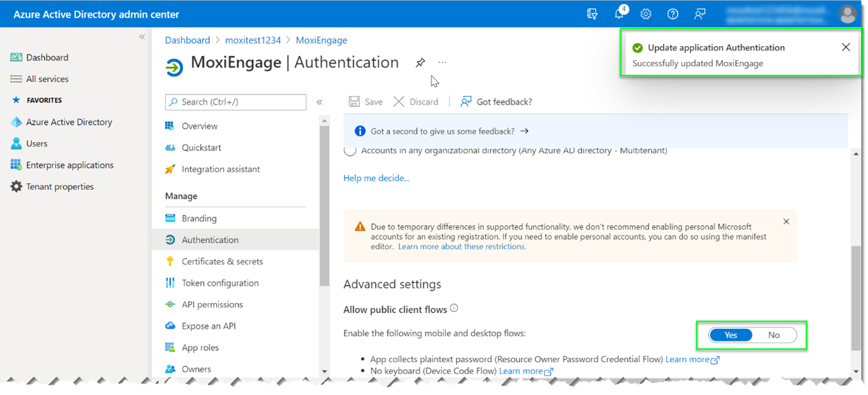Click info icon beside Allow public client flows
This screenshot has width=868, height=395.
pyautogui.click(x=454, y=308)
